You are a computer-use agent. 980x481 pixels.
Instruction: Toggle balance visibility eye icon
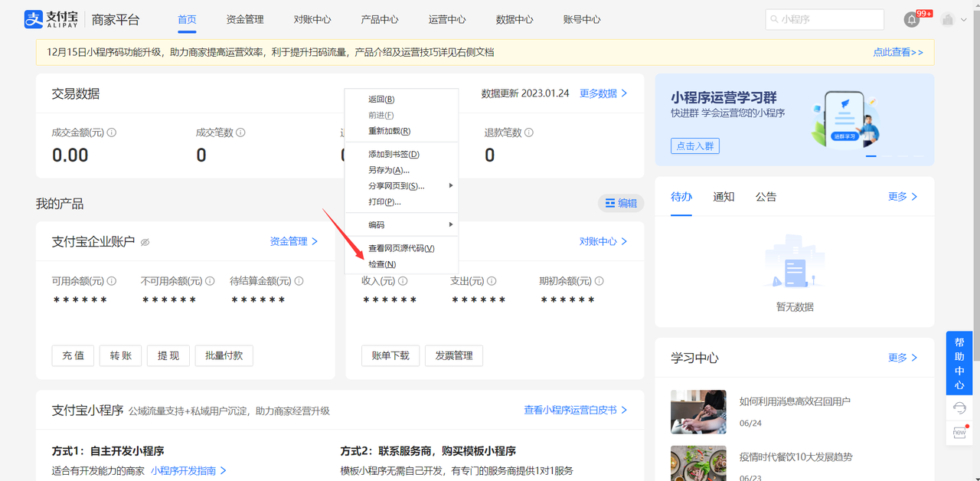click(x=145, y=242)
